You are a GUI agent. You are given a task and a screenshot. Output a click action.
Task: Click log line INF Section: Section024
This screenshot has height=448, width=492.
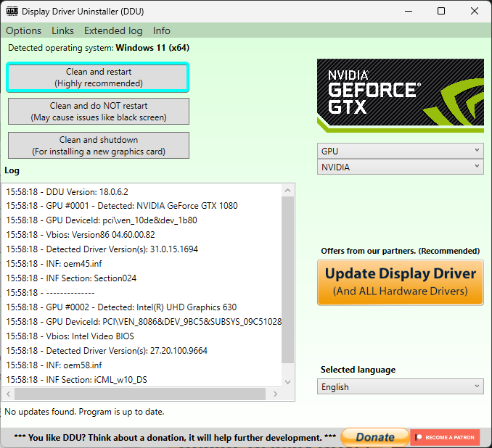point(71,278)
